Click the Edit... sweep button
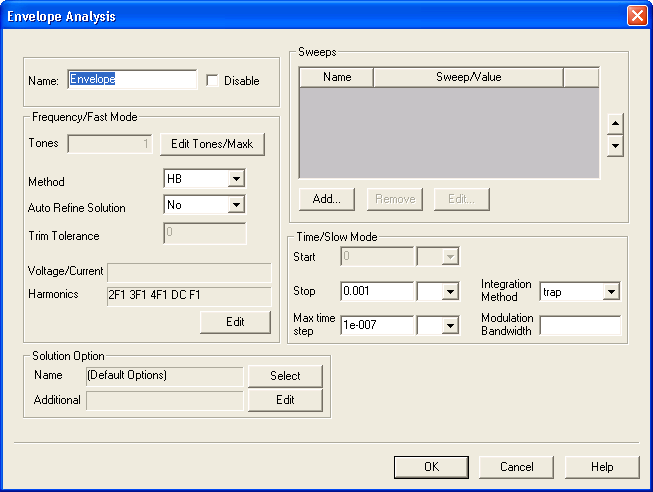The image size is (653, 492). [461, 199]
